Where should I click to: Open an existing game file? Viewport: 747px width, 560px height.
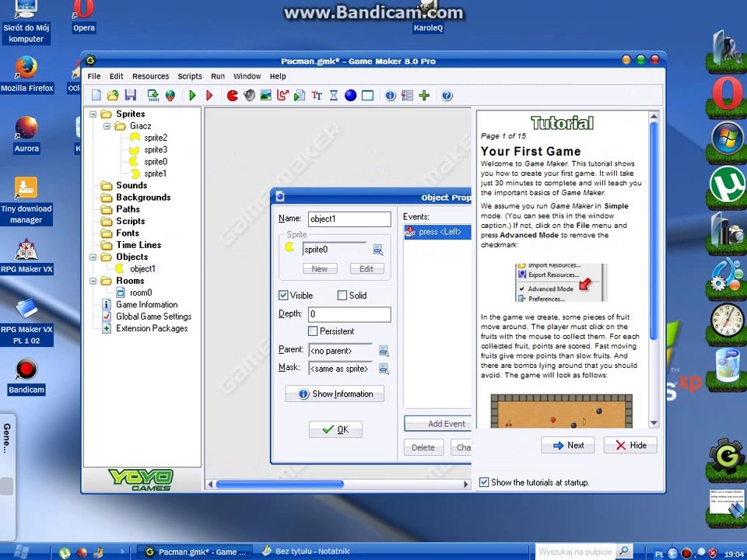click(113, 95)
